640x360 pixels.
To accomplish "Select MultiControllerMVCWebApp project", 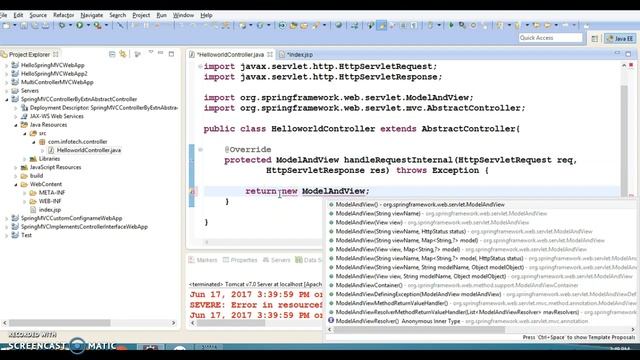I will point(57,82).
